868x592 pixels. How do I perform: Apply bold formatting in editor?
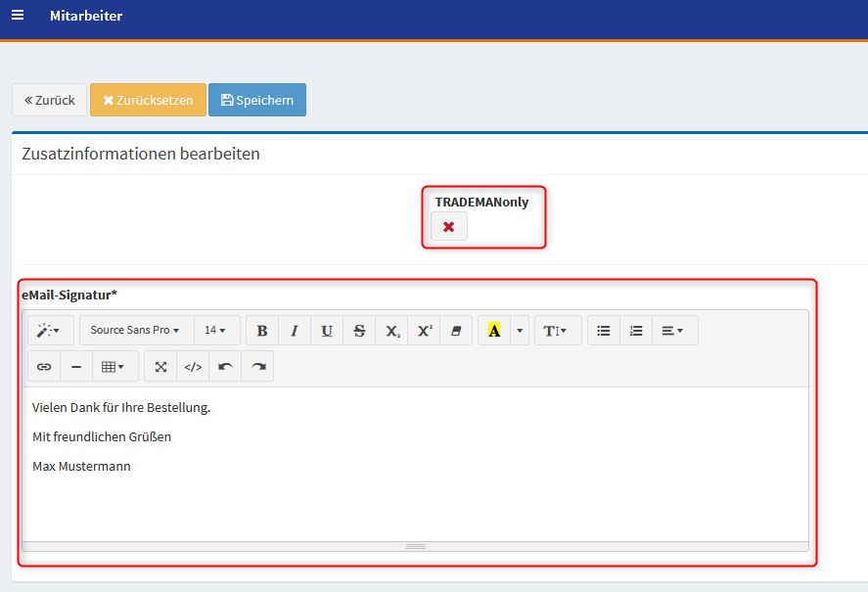pos(262,331)
